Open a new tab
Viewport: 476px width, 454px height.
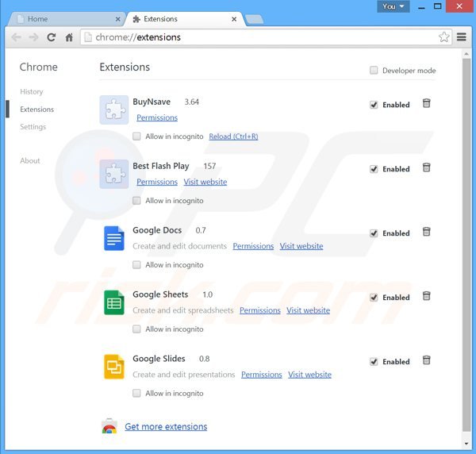click(255, 19)
